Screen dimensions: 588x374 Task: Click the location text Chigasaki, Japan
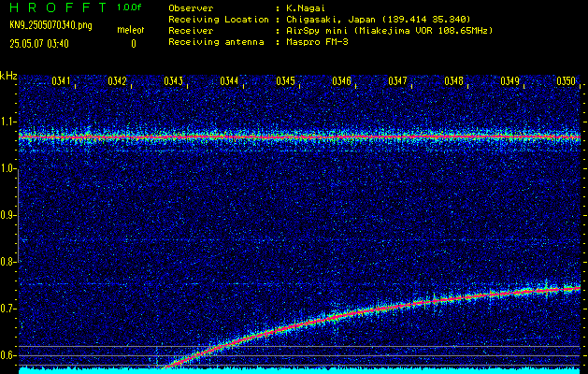click(x=331, y=19)
